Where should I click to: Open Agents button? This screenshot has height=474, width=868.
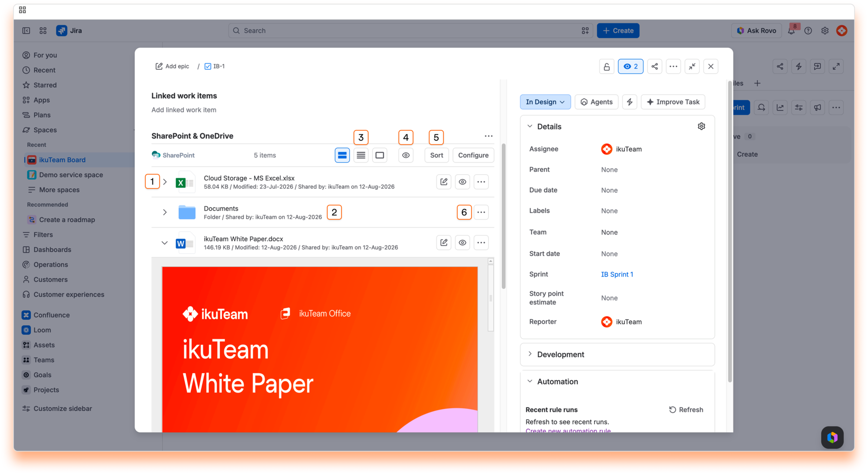596,102
